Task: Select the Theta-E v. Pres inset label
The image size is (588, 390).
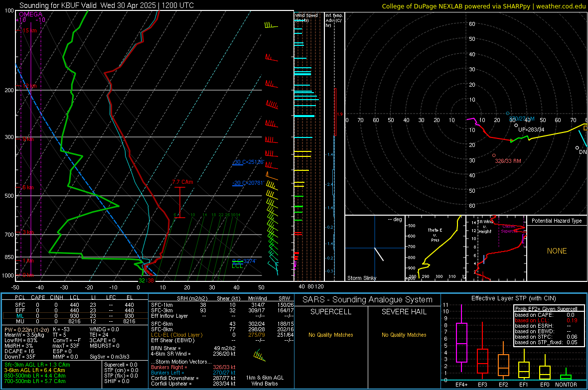Action: coord(435,235)
